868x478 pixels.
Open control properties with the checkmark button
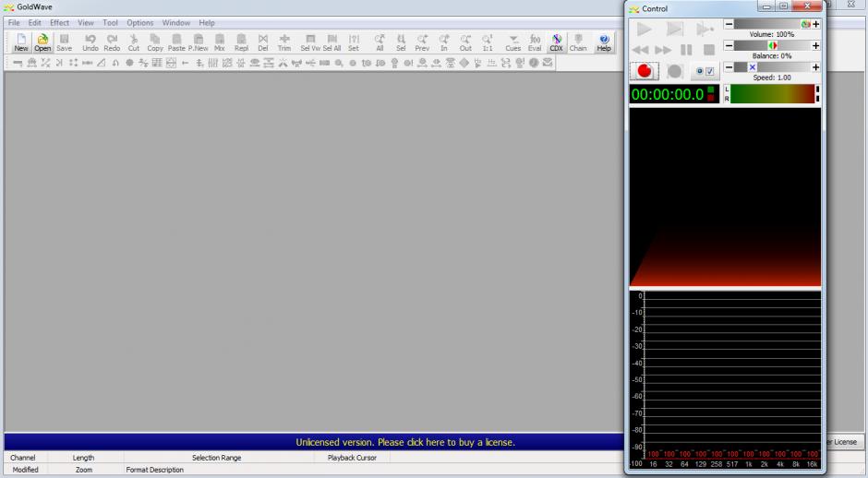pos(705,71)
